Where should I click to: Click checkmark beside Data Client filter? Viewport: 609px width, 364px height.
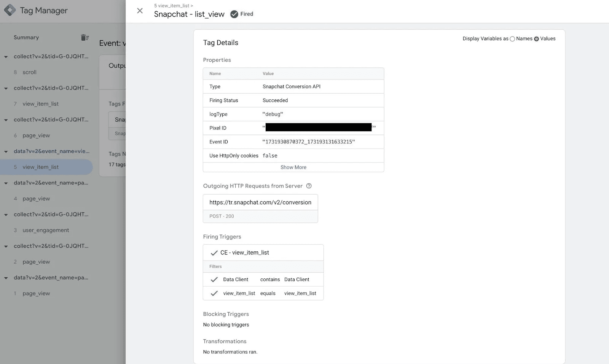(214, 280)
